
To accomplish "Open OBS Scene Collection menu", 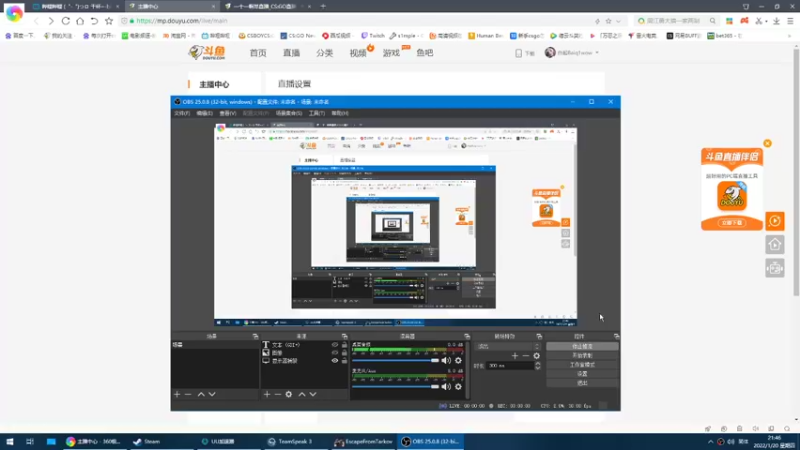I will (289, 113).
